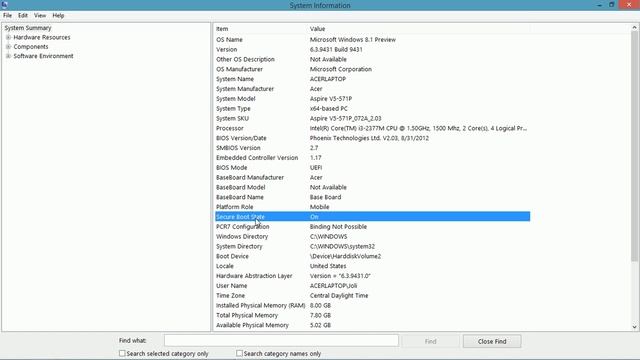Select the System Name row

(372, 79)
